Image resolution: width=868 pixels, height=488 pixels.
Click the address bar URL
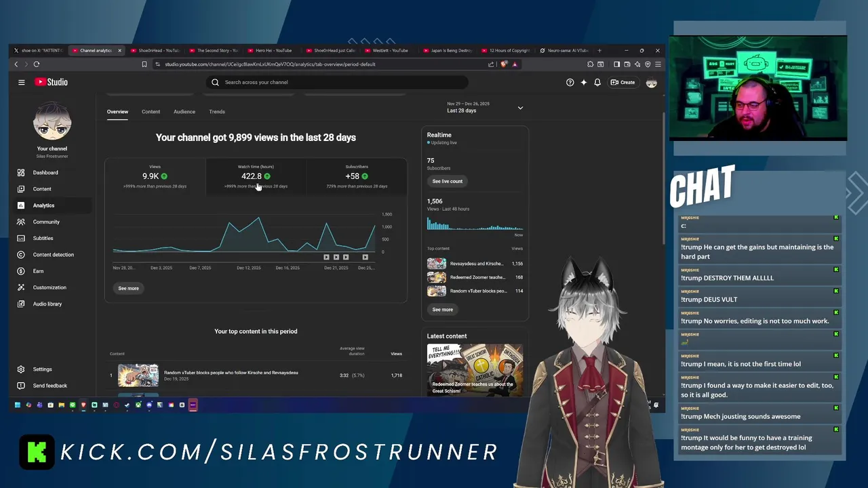click(270, 64)
